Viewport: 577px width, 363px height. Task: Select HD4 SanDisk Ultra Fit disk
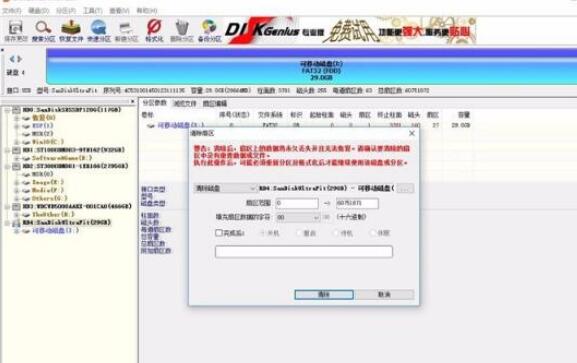click(x=66, y=222)
